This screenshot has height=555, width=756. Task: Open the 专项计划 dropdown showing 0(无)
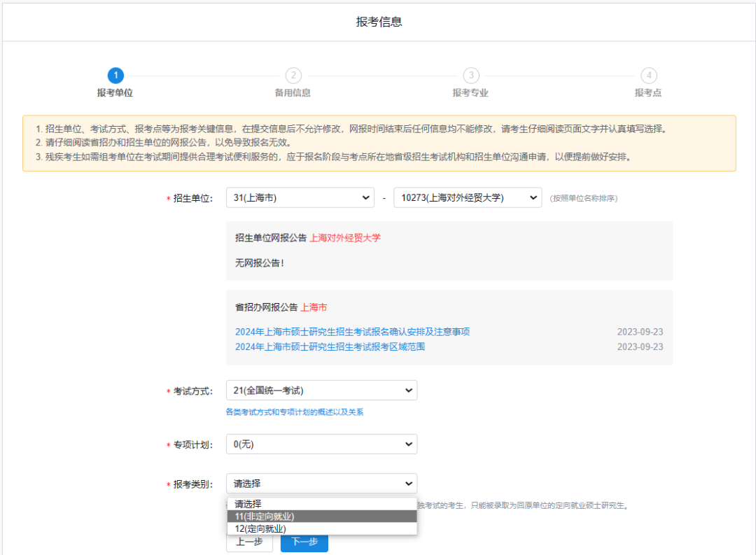tap(321, 444)
